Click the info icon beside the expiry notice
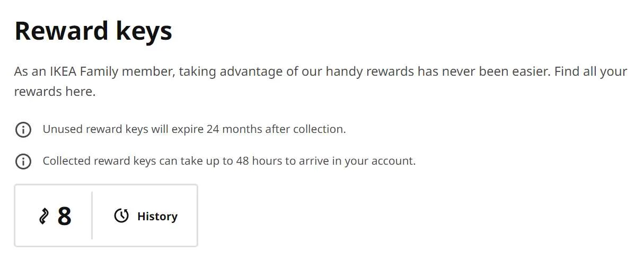The width and height of the screenshot is (644, 260). point(23,129)
